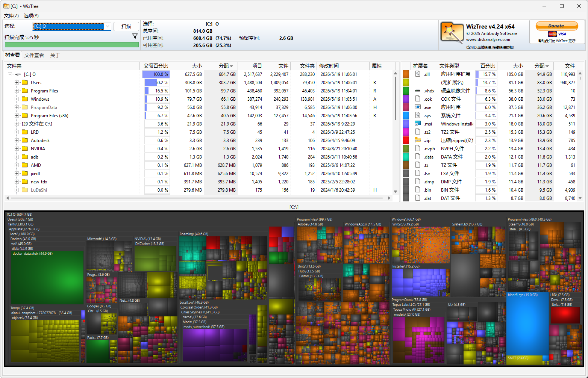Image resolution: width=588 pixels, height=378 pixels.
Task: Click the .exe application icon
Action: coord(417,107)
